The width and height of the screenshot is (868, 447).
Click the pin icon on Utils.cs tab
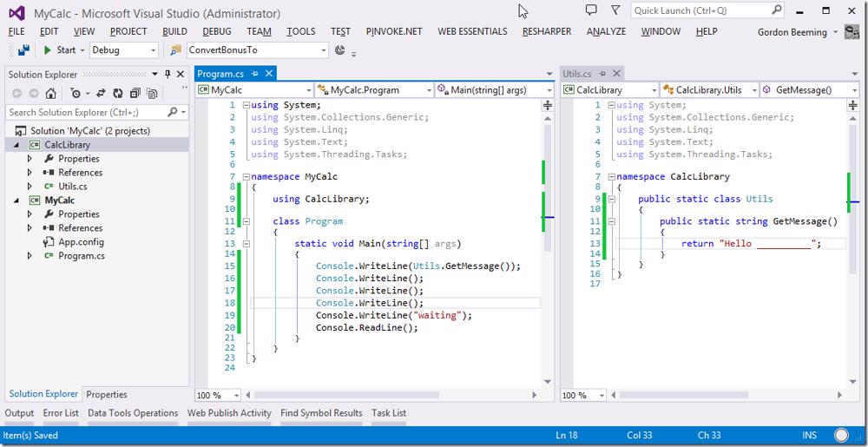(602, 74)
